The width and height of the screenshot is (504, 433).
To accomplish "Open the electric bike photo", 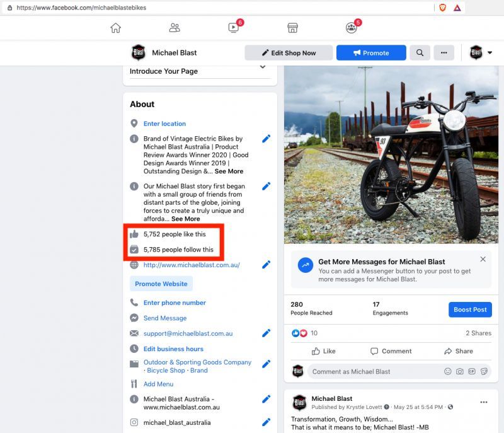I will (391, 154).
